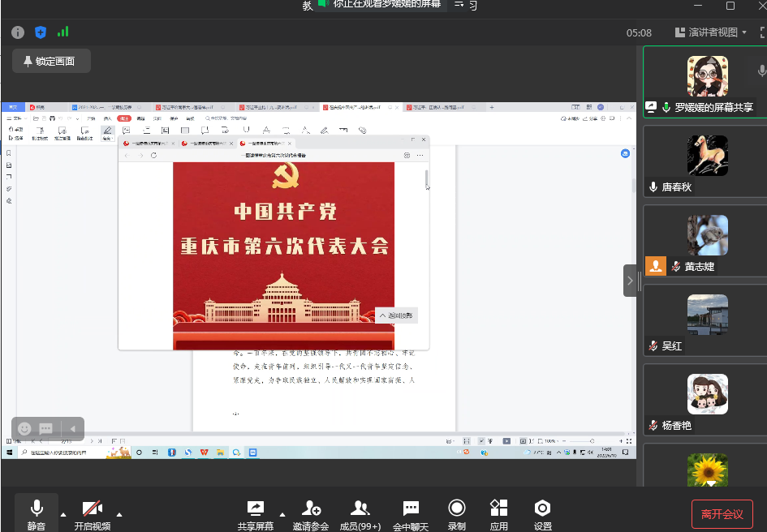Open the apps panel (应用)
The image size is (767, 532).
(x=499, y=513)
